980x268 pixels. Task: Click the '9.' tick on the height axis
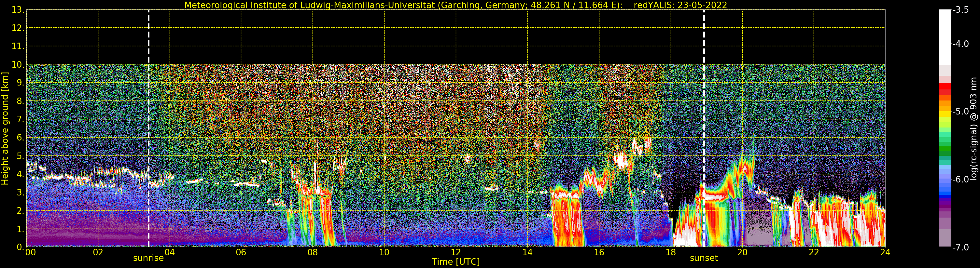20,83
